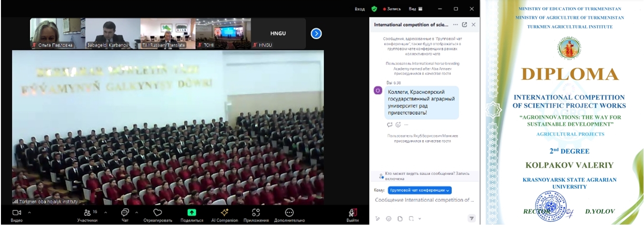Screen dimensions: 644x227
Task: Click Кто может видеть ваши сообщения notice
Action: pyautogui.click(x=424, y=176)
